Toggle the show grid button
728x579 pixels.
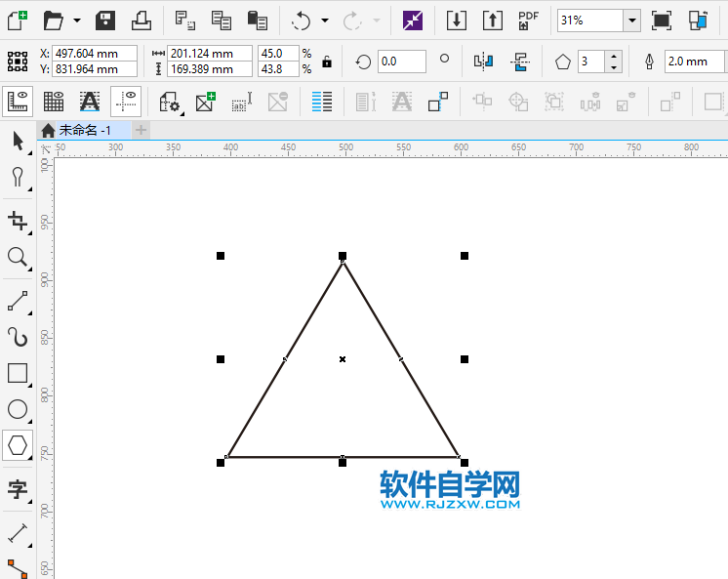(54, 101)
